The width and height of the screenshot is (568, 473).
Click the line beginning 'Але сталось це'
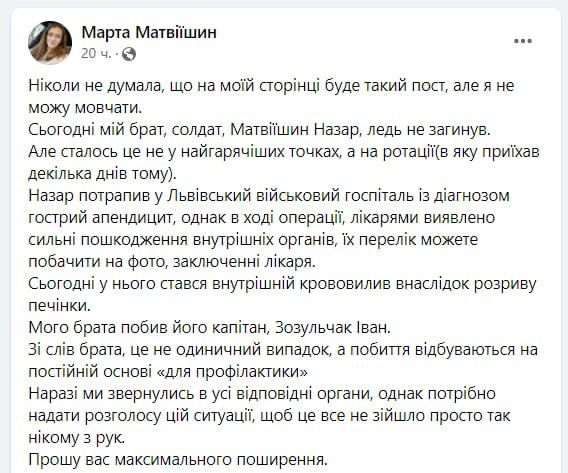pyautogui.click(x=284, y=152)
